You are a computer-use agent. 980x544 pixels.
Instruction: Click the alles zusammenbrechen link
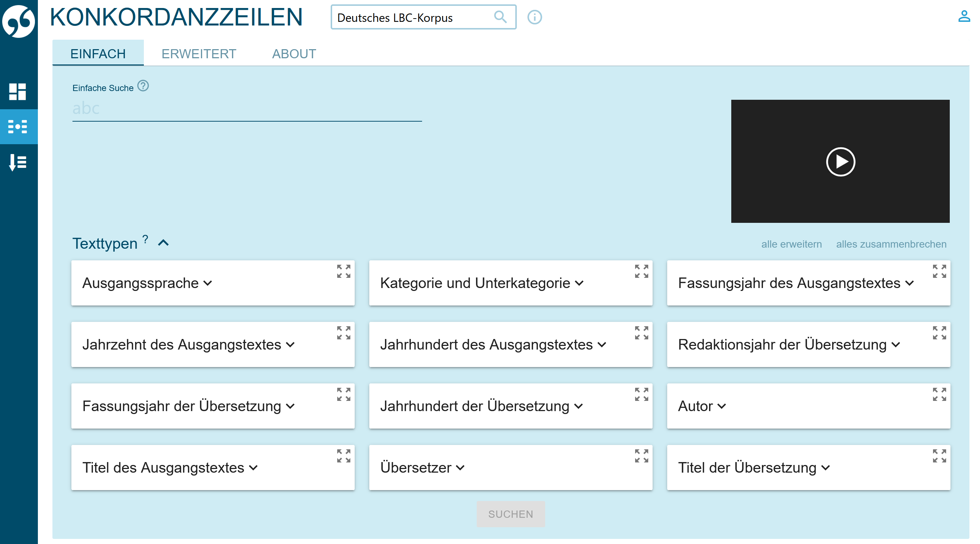pyautogui.click(x=891, y=244)
